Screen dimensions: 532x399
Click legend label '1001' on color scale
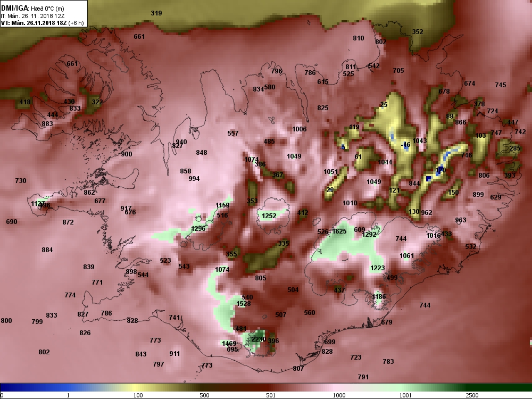[x=405, y=395]
